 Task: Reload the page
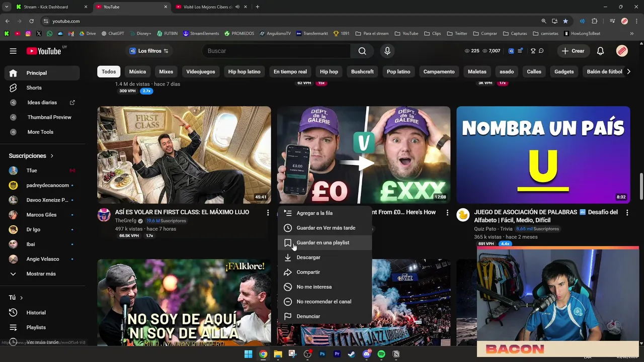point(31,21)
